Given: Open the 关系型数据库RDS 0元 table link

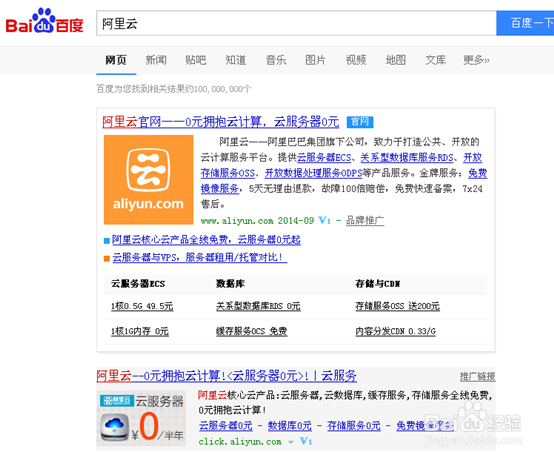Looking at the screenshot, I should (x=258, y=306).
